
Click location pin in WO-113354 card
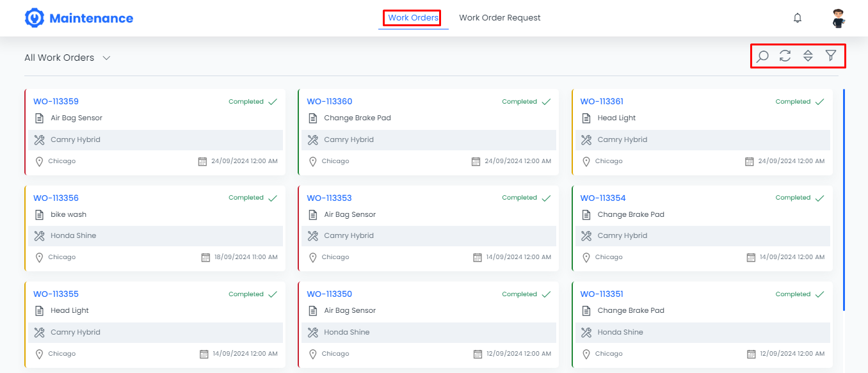(586, 258)
